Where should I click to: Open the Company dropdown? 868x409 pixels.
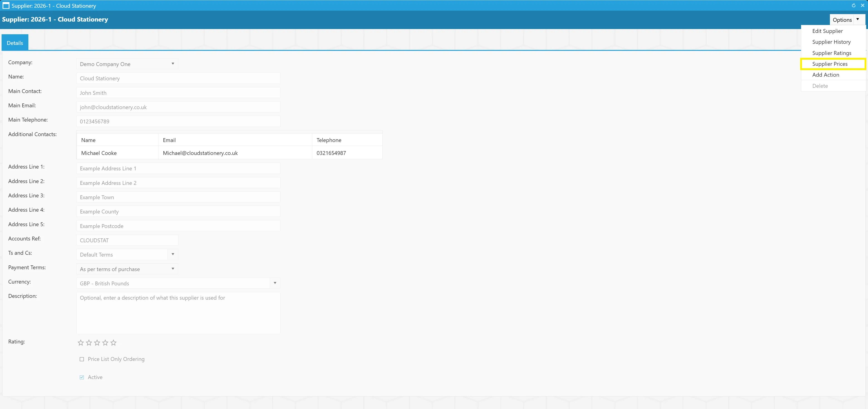[x=127, y=64]
